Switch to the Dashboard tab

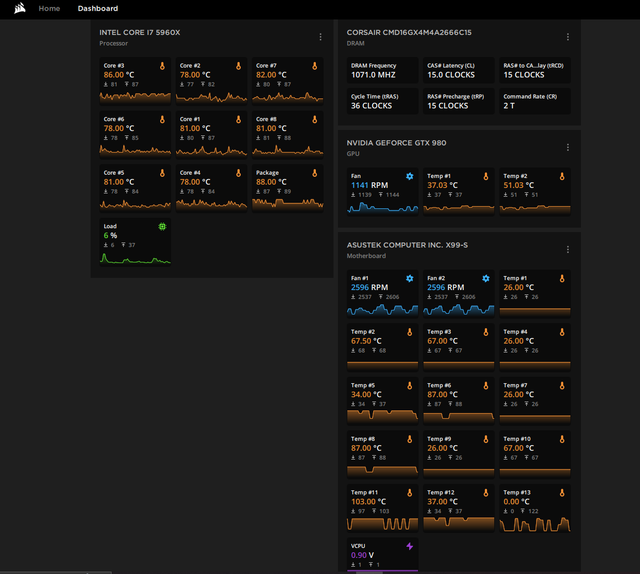pyautogui.click(x=98, y=9)
